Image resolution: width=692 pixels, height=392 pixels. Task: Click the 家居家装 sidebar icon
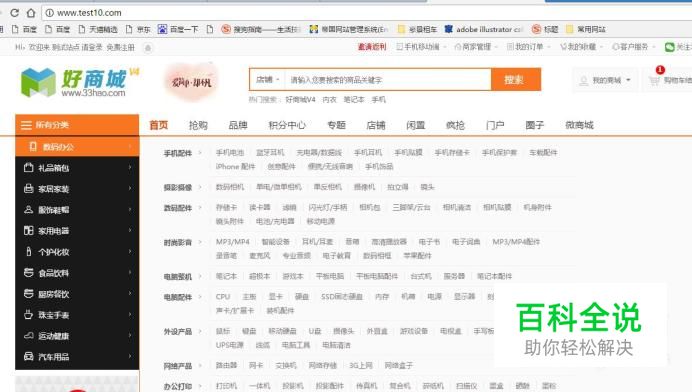[29, 189]
